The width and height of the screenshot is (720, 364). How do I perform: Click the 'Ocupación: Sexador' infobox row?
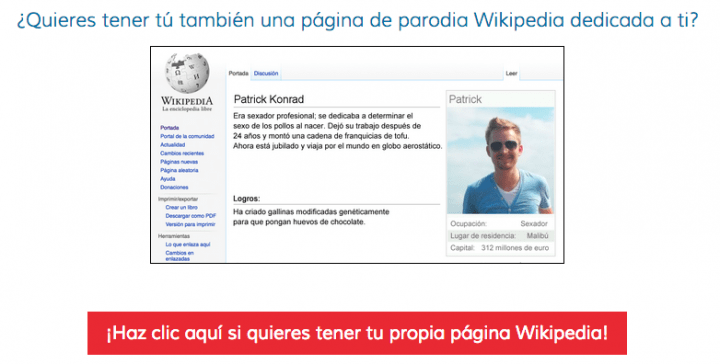pos(500,224)
